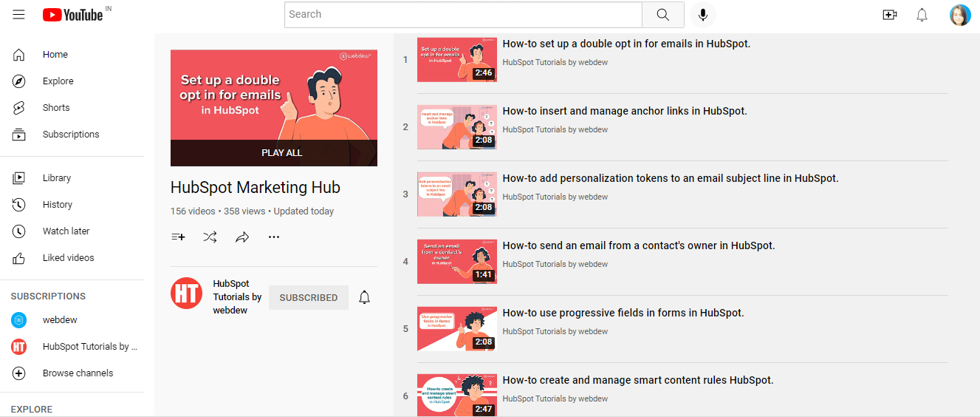Open 'How-to add personalization tokens' video title
The image size is (980, 417).
[x=671, y=178]
